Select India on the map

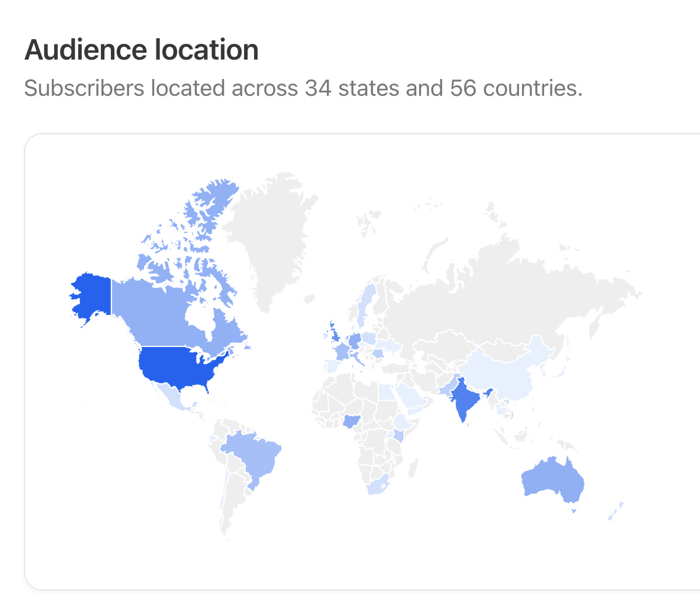tap(464, 399)
